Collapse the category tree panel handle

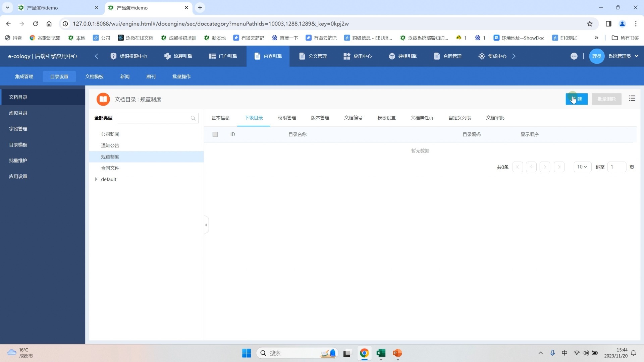pos(206,225)
